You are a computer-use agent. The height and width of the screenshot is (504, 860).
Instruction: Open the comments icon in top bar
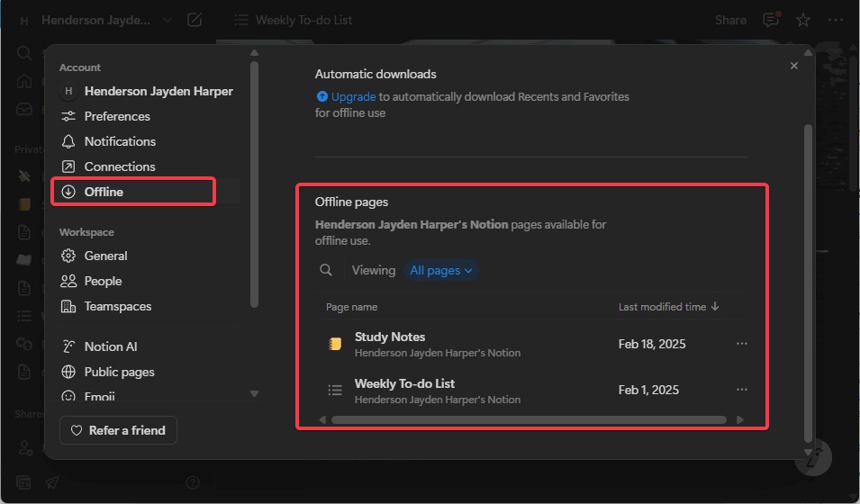[x=771, y=20]
